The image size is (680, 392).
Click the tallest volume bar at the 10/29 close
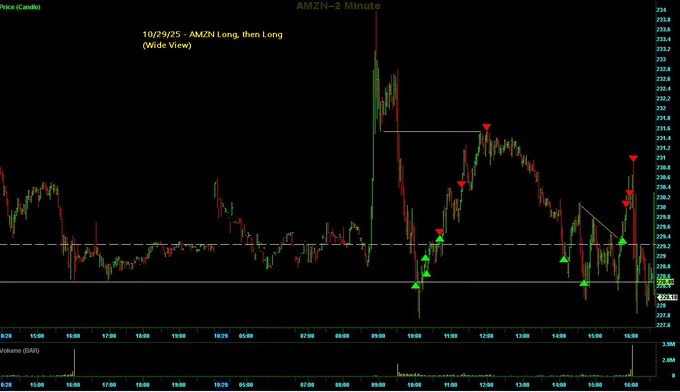(632, 361)
